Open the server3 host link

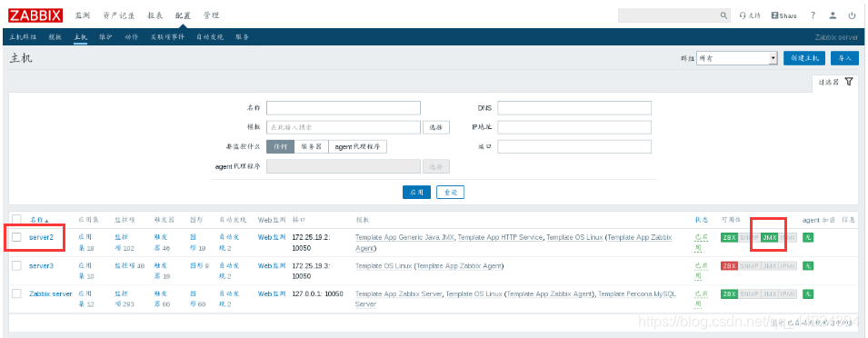(x=41, y=265)
